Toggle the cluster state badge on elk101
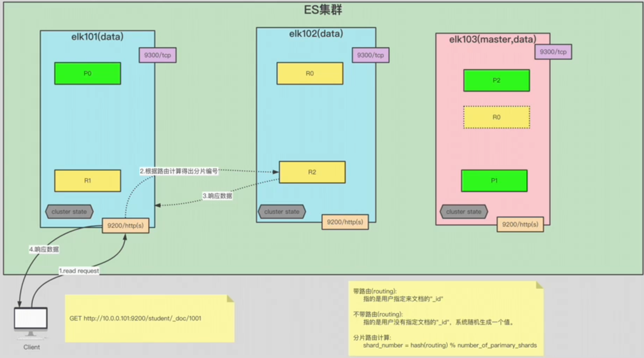The height and width of the screenshot is (358, 644). point(69,212)
